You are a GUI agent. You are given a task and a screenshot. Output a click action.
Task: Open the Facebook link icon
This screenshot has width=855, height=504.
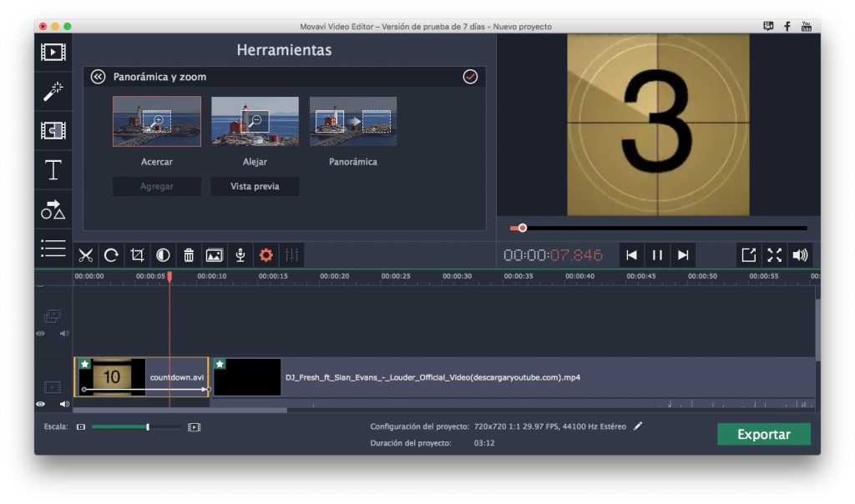pos(787,26)
